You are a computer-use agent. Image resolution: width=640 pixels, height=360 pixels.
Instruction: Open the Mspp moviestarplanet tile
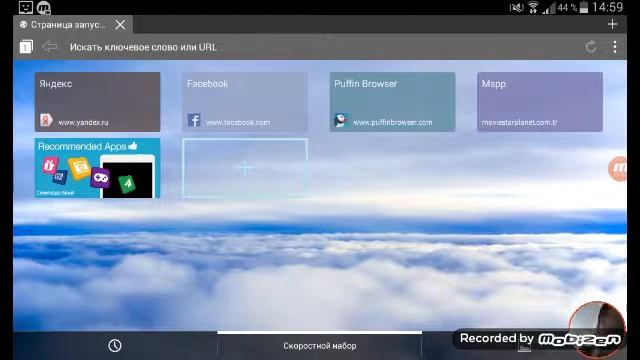coord(540,102)
